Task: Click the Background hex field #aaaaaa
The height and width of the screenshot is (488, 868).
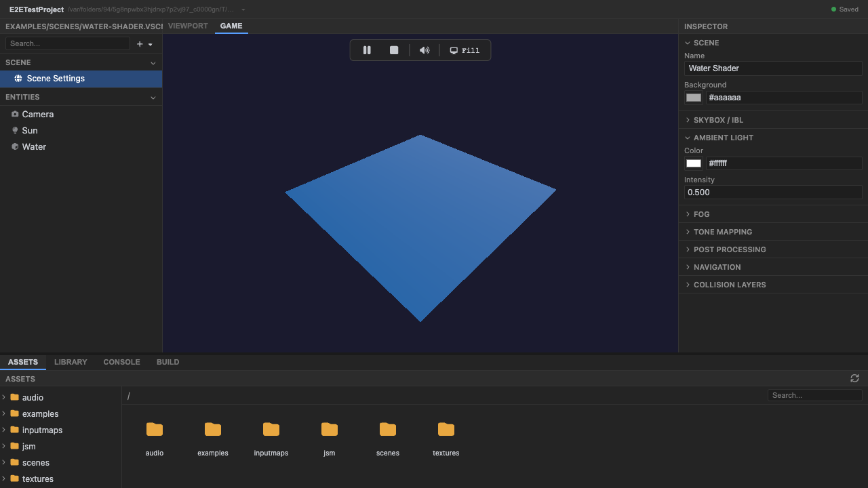Action: (784, 98)
